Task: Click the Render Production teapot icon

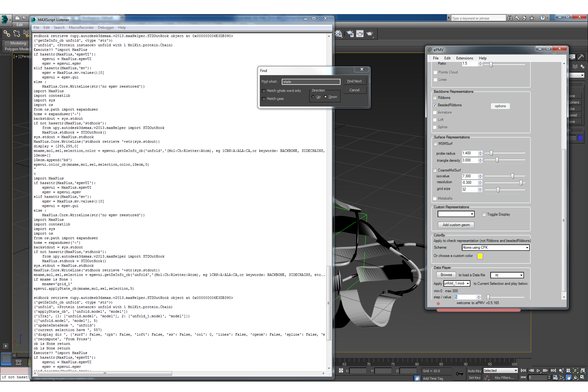Action: [x=370, y=34]
